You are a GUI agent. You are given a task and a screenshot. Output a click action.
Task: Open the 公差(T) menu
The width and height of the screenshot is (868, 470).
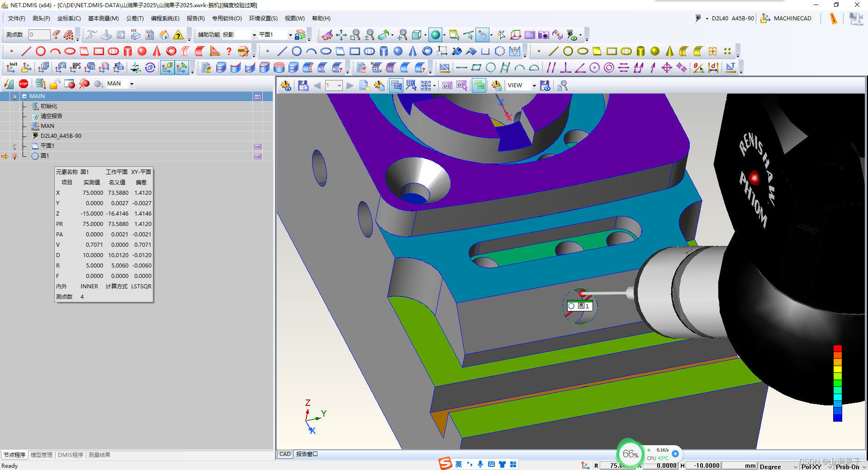click(x=135, y=19)
